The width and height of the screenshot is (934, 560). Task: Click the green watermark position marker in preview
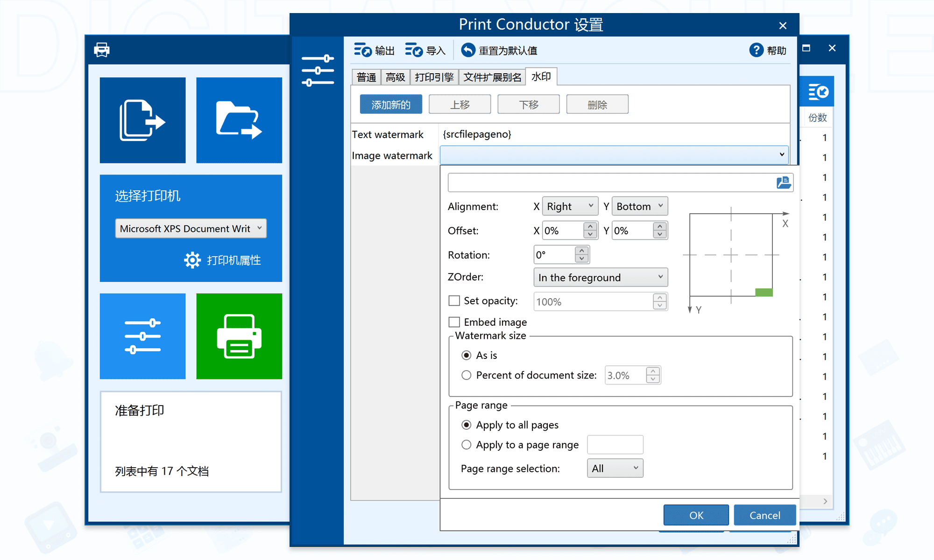[x=764, y=292]
